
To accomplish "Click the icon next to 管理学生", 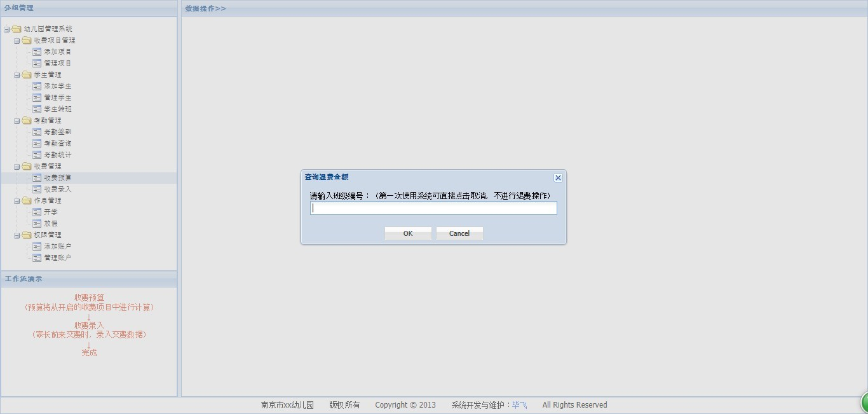I will click(x=37, y=97).
